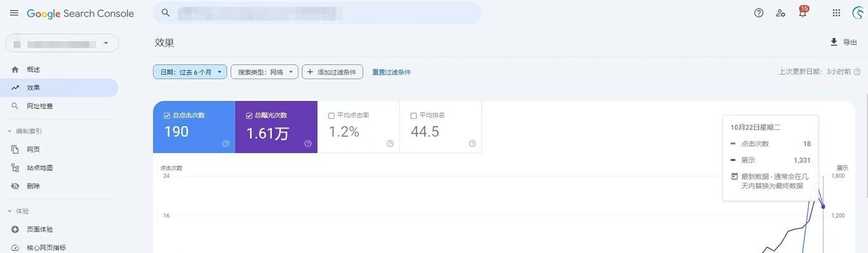The height and width of the screenshot is (253, 868).
Task: Click the search input field
Action: coord(317,13)
